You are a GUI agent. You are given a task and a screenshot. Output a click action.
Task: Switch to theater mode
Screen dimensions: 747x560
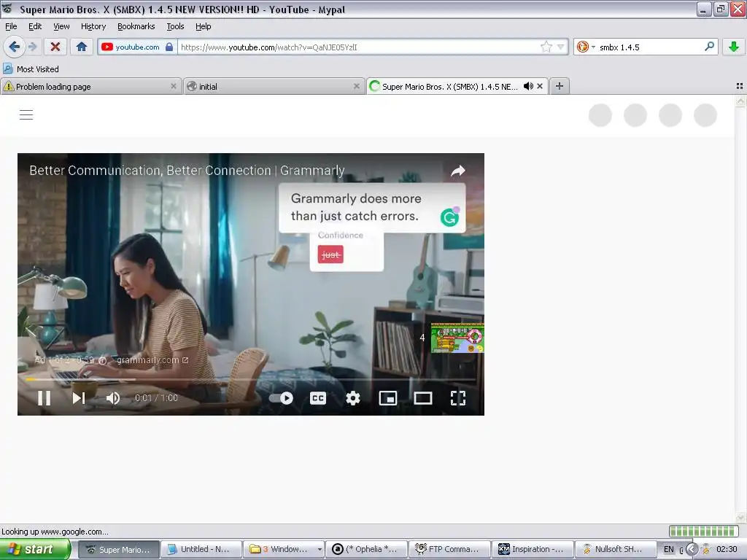pos(422,397)
